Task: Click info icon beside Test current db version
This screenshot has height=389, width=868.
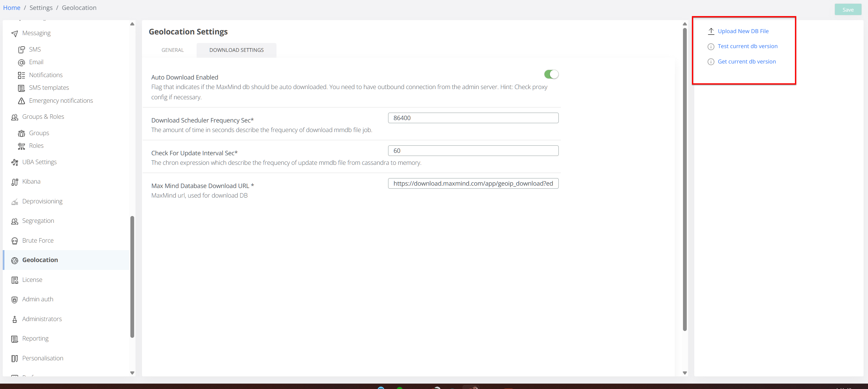Action: pyautogui.click(x=711, y=47)
